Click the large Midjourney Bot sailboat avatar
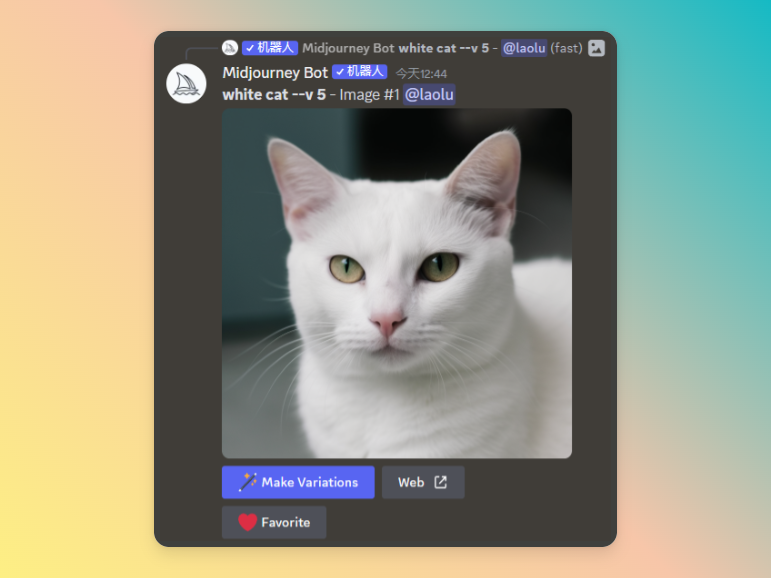The image size is (771, 578). [186, 83]
